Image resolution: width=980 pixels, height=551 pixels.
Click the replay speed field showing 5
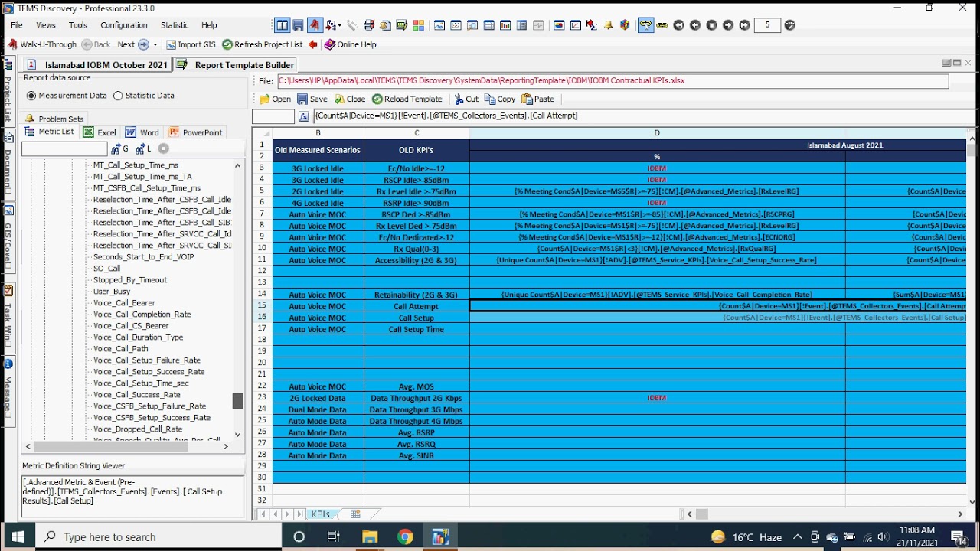coord(767,25)
